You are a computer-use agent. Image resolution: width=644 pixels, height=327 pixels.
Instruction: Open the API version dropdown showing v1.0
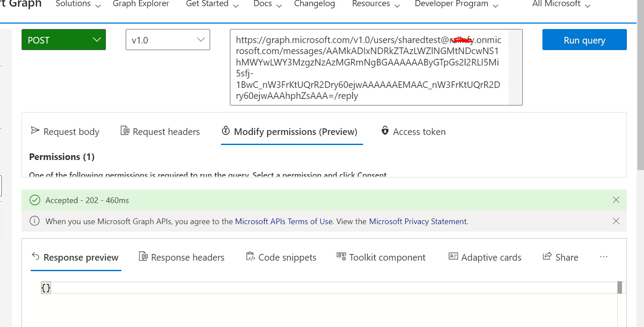point(167,39)
